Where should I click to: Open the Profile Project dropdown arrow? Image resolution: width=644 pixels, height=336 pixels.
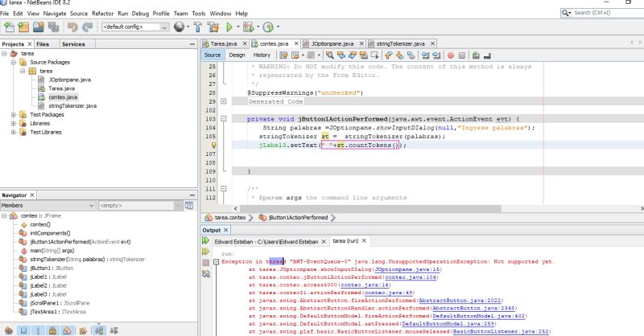278,27
